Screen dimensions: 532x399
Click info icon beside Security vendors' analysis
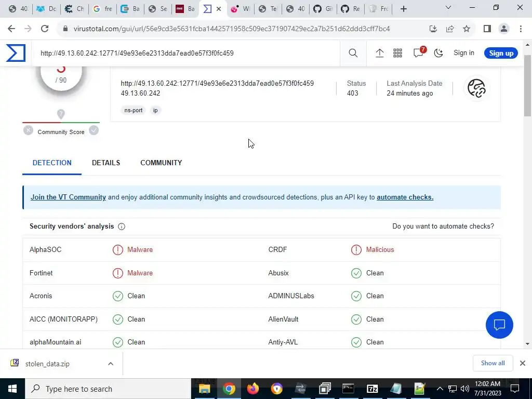(x=122, y=227)
